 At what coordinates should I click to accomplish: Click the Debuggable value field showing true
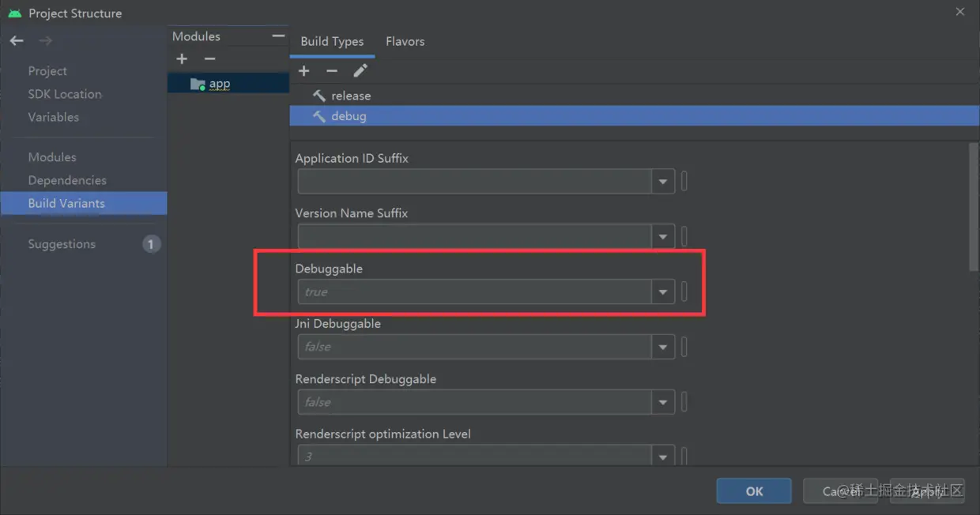[x=475, y=291]
